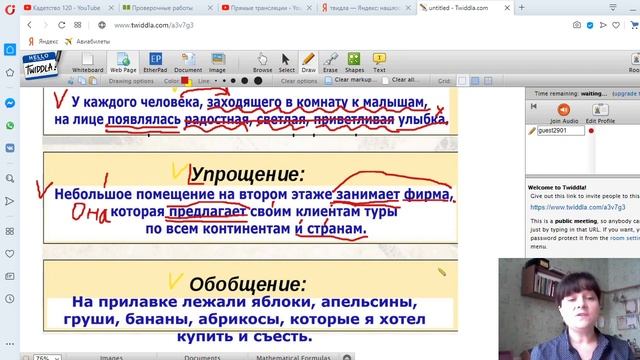Edit the guest2901 username field
Viewport: 640px width, 360px height.
pyautogui.click(x=560, y=131)
